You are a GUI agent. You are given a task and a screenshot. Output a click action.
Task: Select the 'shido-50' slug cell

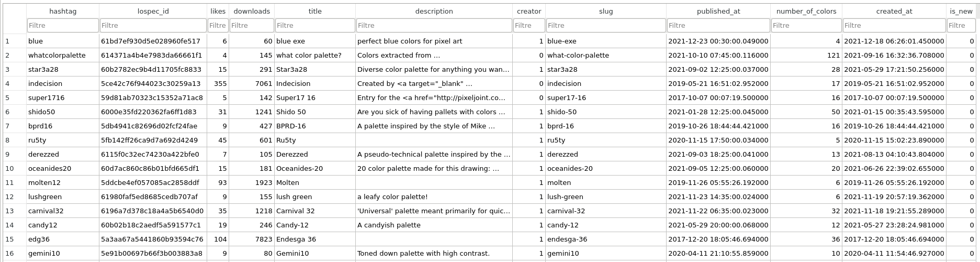606,112
